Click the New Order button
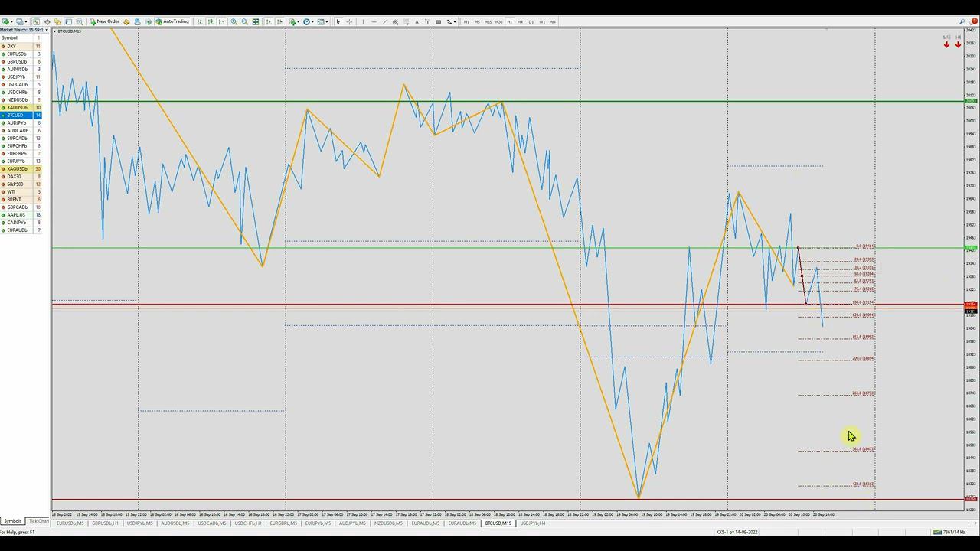Viewport: 980px width, 551px height. 104,21
